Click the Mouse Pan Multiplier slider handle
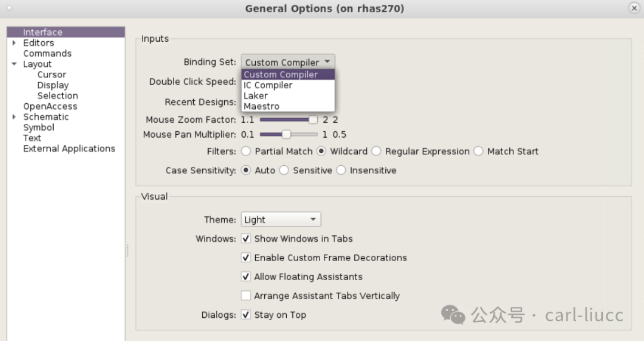The width and height of the screenshot is (644, 341). coord(286,135)
